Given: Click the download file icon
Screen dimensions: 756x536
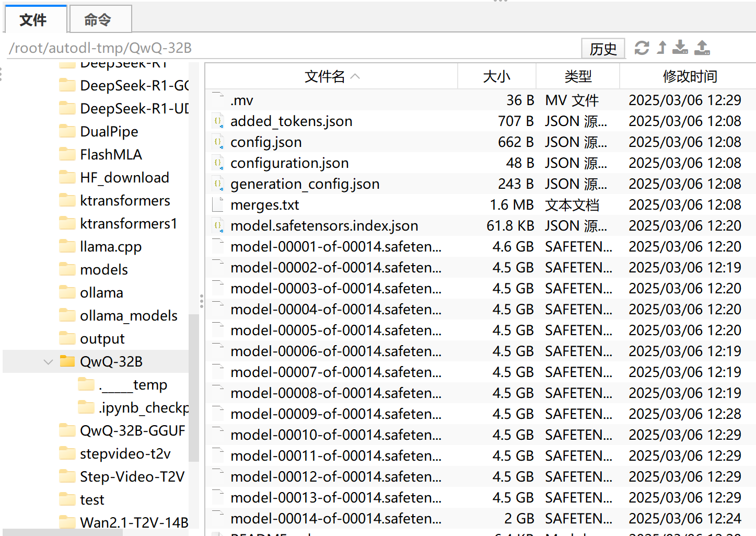Looking at the screenshot, I should (680, 48).
